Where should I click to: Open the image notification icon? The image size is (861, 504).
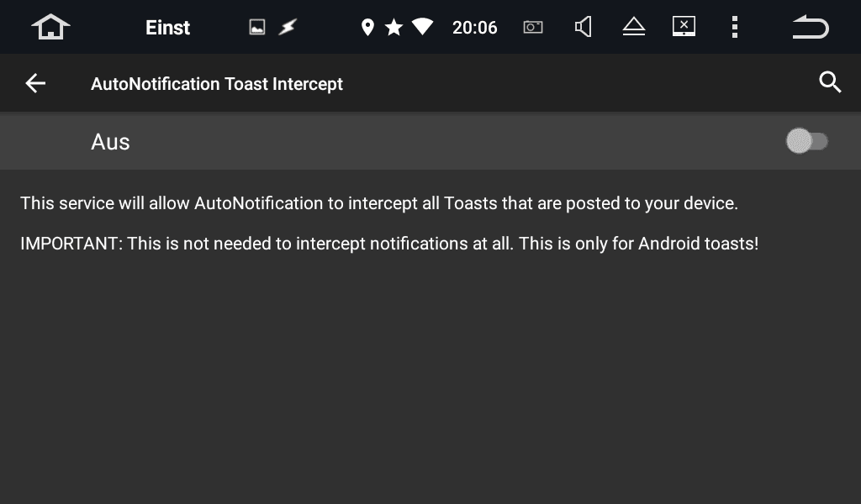click(x=257, y=27)
